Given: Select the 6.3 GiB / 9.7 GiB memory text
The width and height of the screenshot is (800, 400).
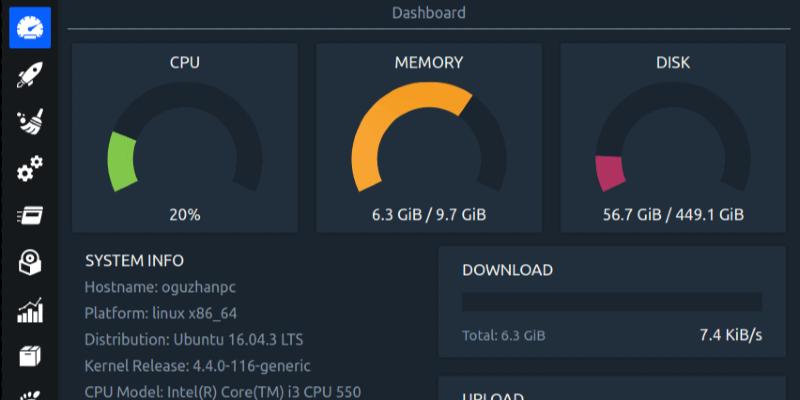Looking at the screenshot, I should point(428,214).
